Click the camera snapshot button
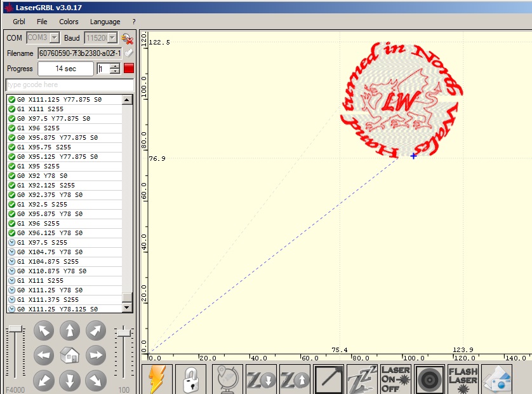Viewport: 532px width, 394px height. (496, 379)
